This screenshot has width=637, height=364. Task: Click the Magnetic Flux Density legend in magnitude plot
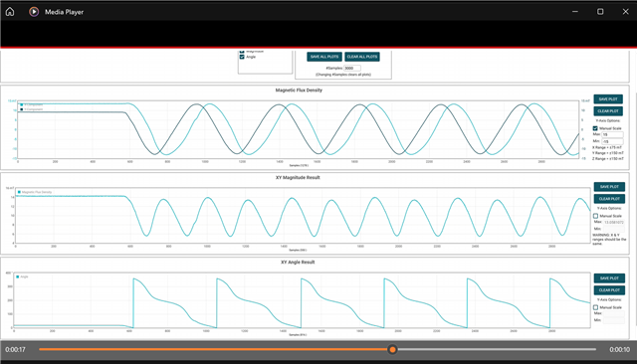coord(35,192)
